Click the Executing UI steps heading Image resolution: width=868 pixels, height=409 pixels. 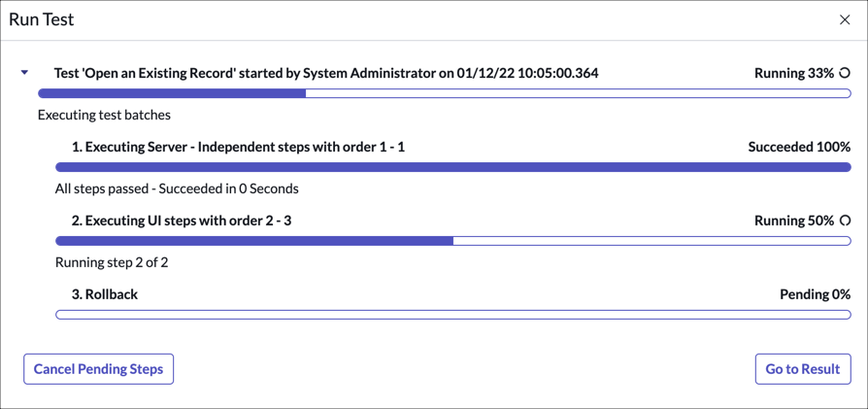(182, 221)
